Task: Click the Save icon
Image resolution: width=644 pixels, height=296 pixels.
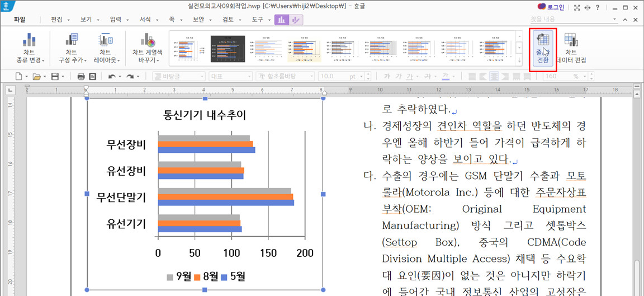Action: (x=55, y=77)
